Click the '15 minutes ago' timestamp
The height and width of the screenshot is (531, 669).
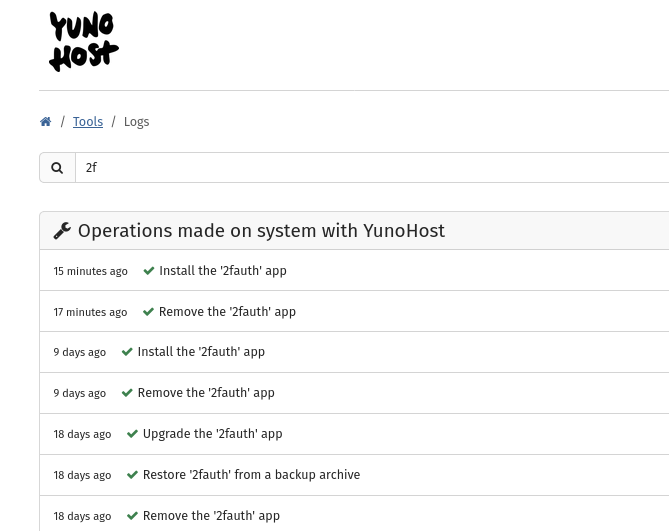point(90,271)
